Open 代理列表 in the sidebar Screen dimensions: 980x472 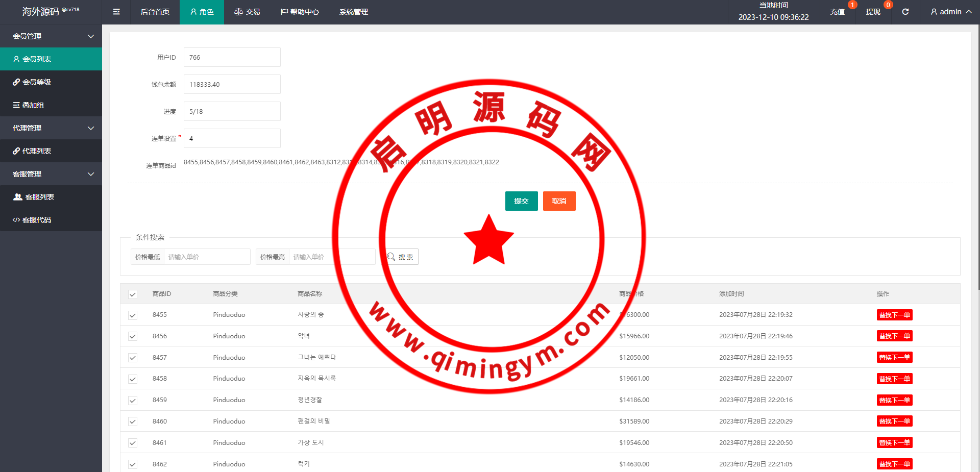tap(37, 151)
